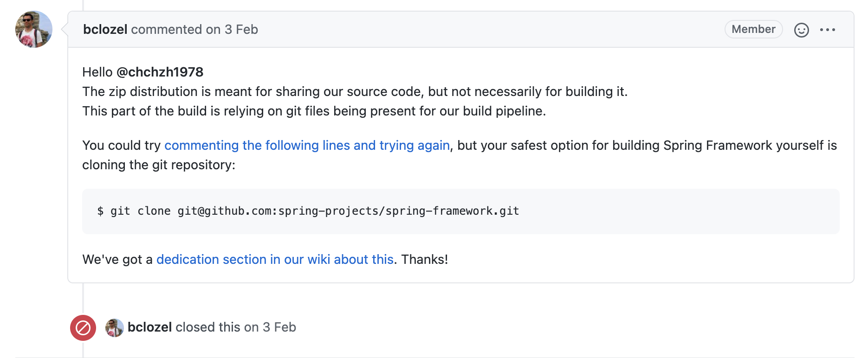Click the "The zip distribution" sentence
868x358 pixels.
[355, 91]
